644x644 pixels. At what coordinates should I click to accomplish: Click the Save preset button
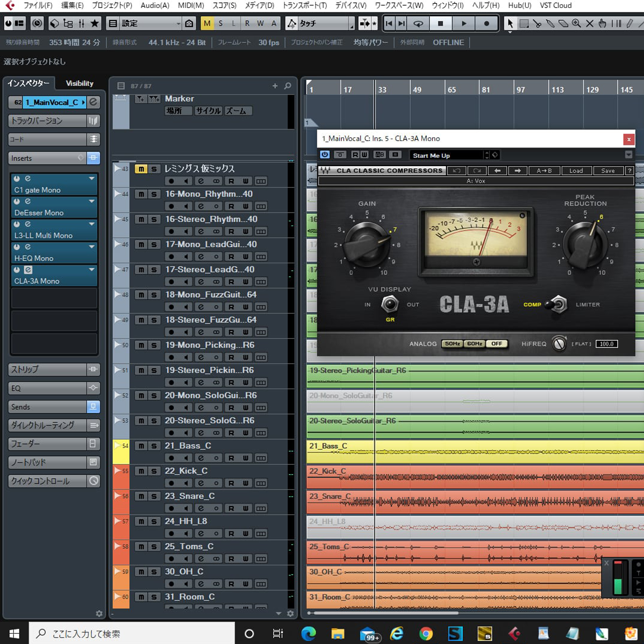(x=607, y=171)
